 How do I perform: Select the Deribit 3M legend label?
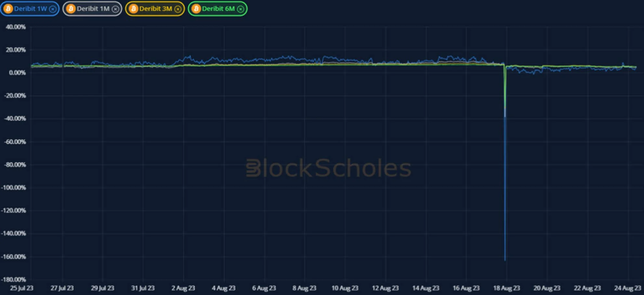156,9
